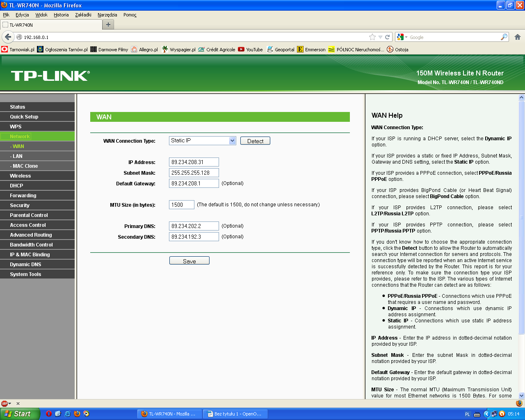
Task: Save the WAN settings
Action: click(x=189, y=261)
